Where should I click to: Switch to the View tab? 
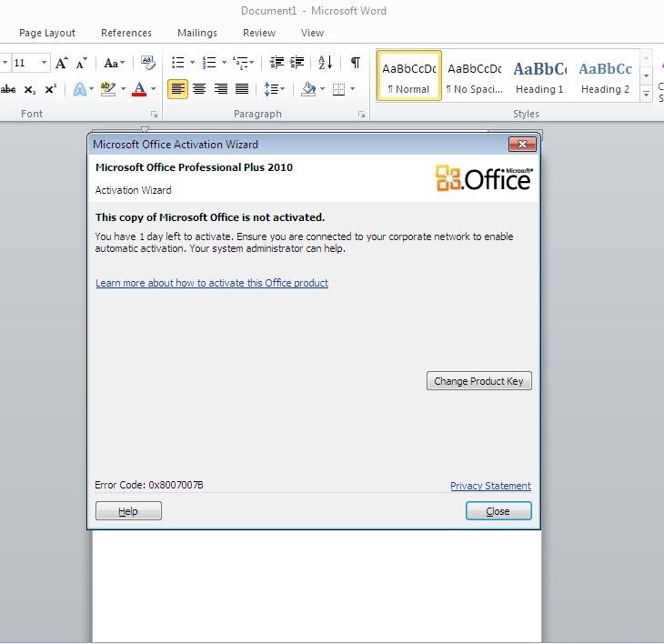pos(313,33)
